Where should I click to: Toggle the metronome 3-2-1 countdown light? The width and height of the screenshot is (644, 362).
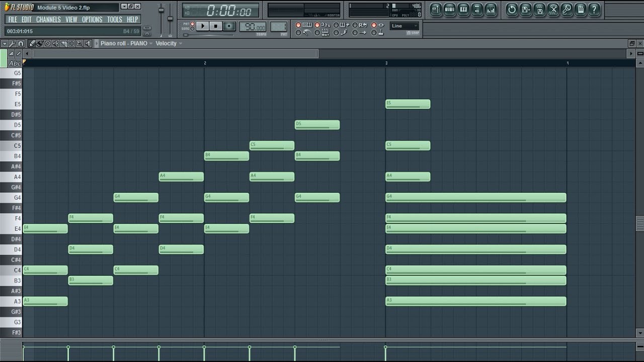[318, 25]
